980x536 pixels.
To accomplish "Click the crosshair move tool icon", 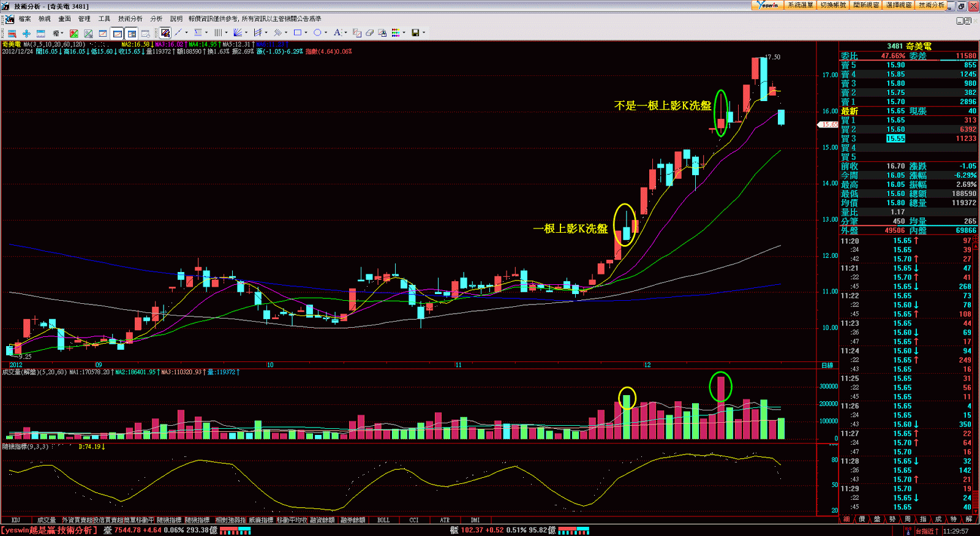I will click(x=26, y=33).
